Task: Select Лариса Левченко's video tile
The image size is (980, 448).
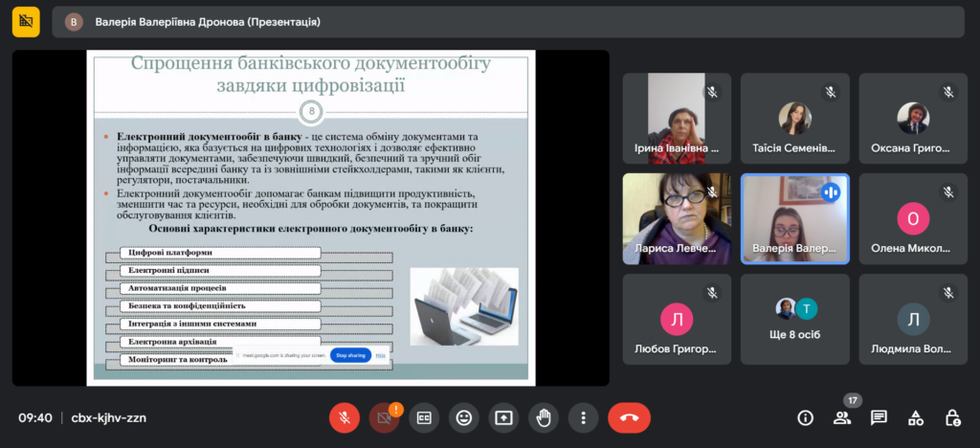Action: [x=677, y=218]
